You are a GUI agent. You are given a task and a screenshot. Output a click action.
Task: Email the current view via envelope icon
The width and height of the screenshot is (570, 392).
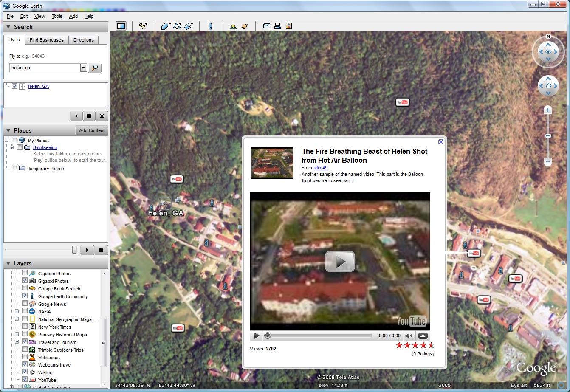coord(267,26)
